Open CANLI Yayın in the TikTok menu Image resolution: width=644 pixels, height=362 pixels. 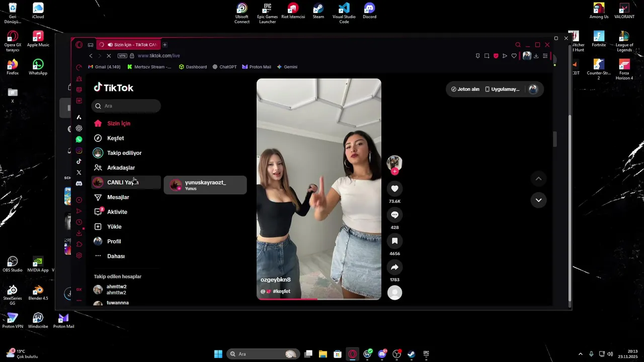126,183
